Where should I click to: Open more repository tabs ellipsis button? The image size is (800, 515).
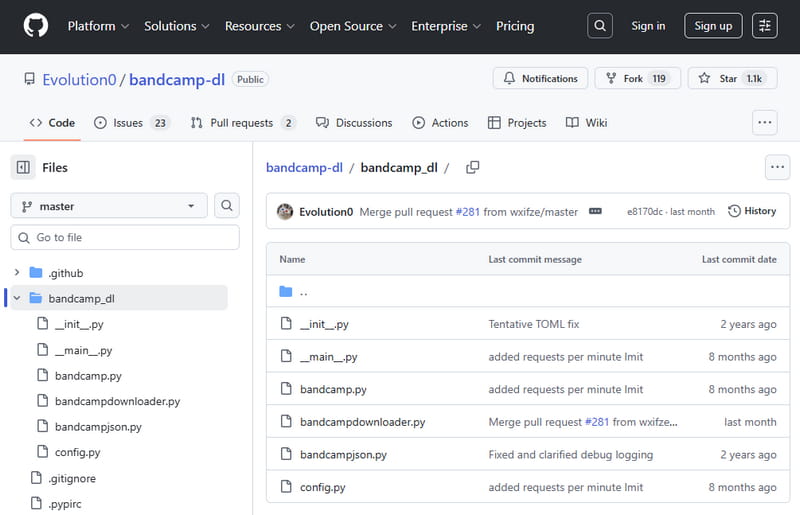point(765,122)
